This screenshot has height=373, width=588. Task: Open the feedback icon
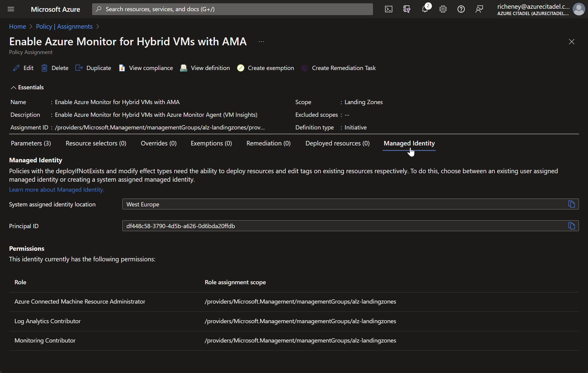point(479,9)
